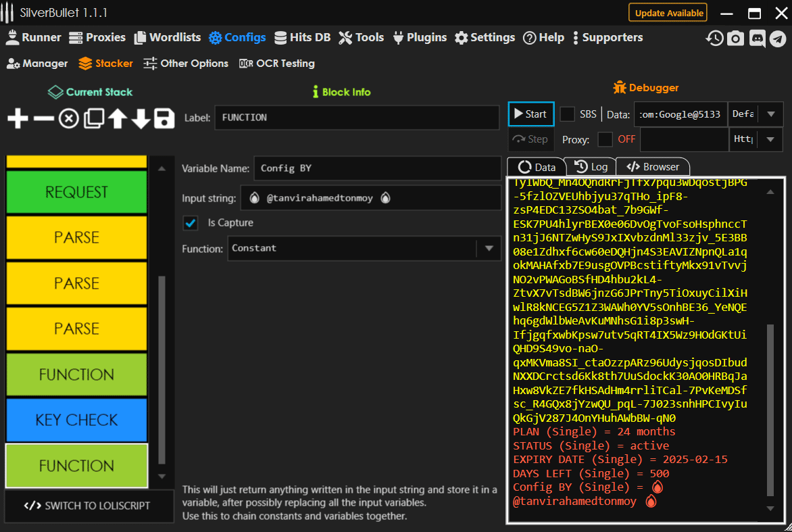Toggle the Proxy checkbox in debugger
The height and width of the screenshot is (532, 792).
(605, 139)
